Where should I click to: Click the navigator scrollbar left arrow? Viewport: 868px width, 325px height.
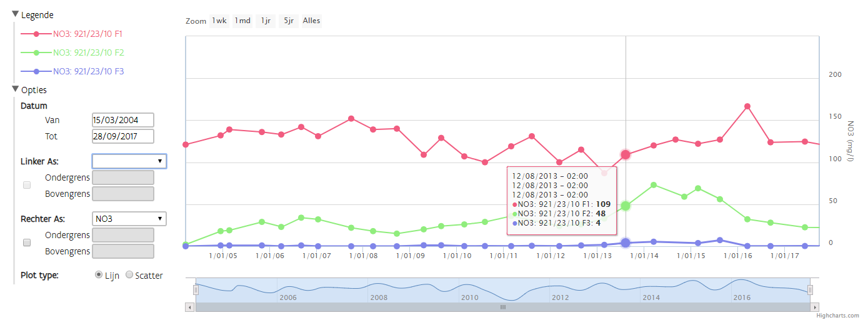point(190,307)
